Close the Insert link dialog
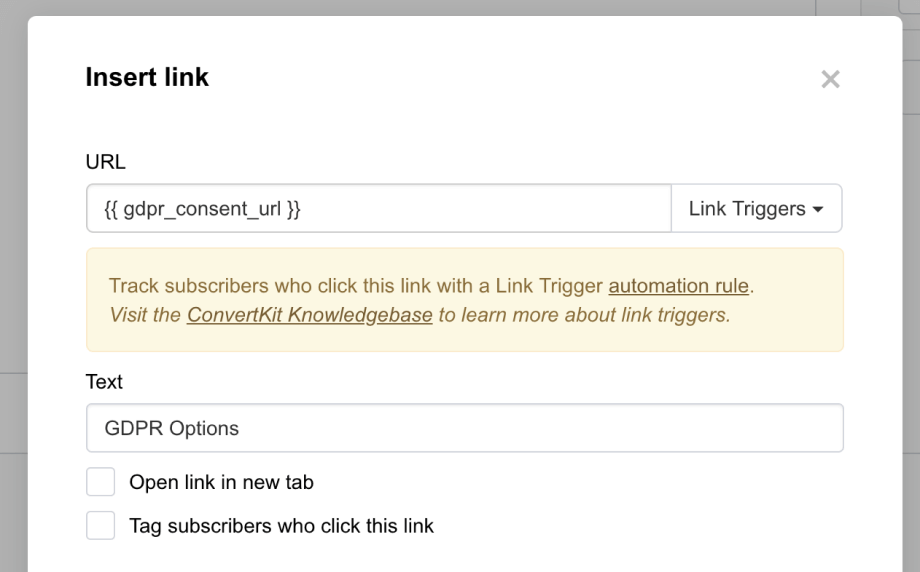 point(830,80)
